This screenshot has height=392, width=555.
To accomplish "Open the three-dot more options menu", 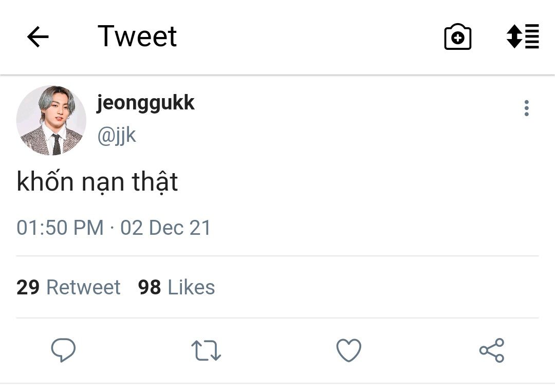I will pos(526,108).
